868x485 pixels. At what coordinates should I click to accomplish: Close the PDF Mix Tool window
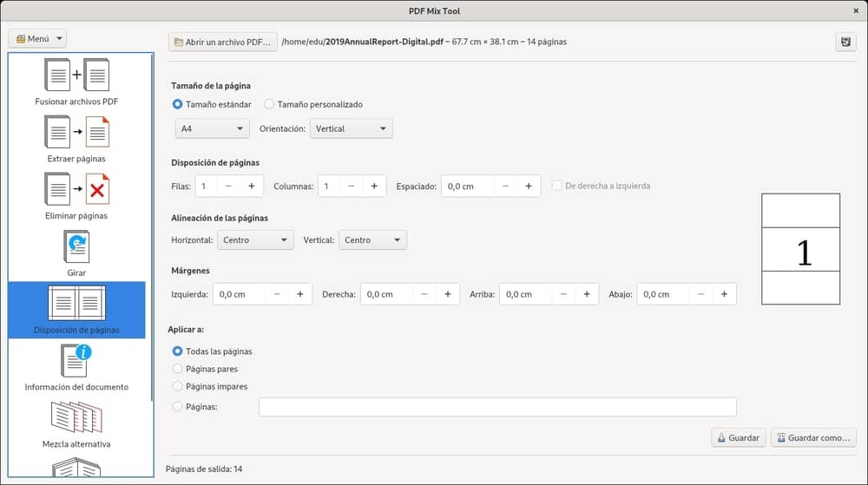click(856, 11)
